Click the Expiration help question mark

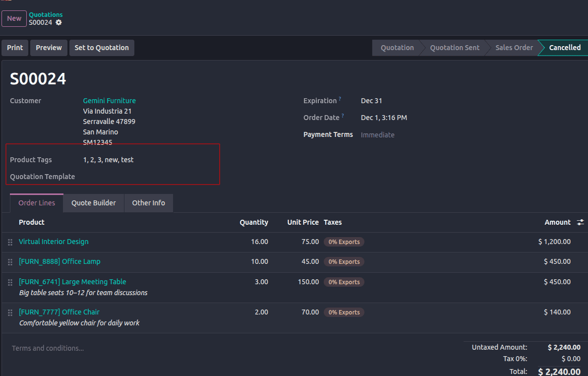pyautogui.click(x=340, y=99)
